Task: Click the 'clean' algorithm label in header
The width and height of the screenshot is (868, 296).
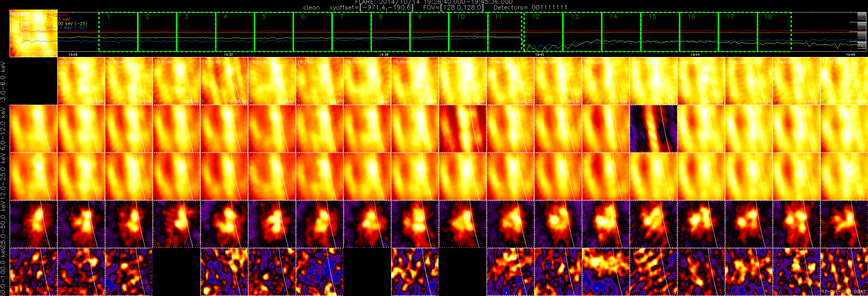Action: [x=311, y=7]
